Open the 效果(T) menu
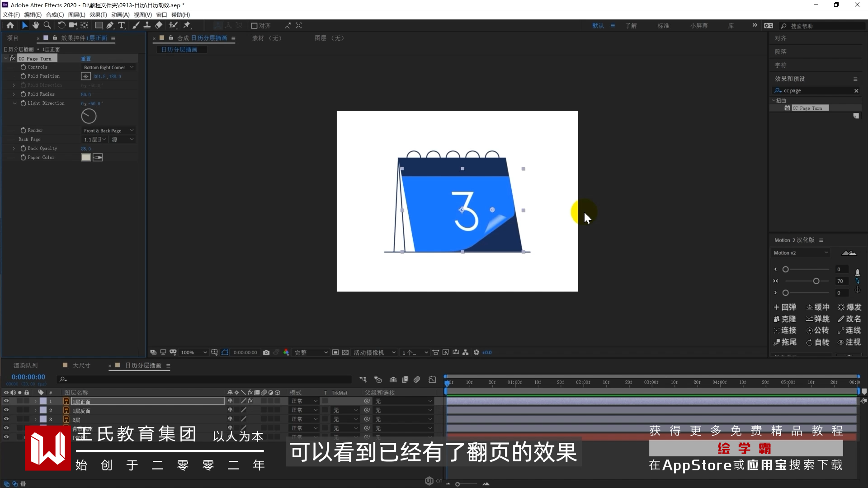The height and width of the screenshot is (488, 868). (98, 14)
